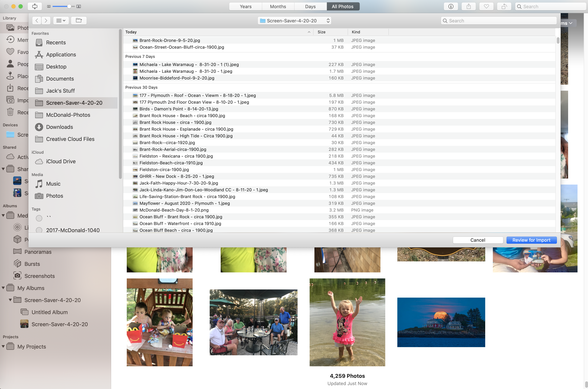The image size is (588, 389).
Task: Switch to the Years tab
Action: [x=246, y=6]
